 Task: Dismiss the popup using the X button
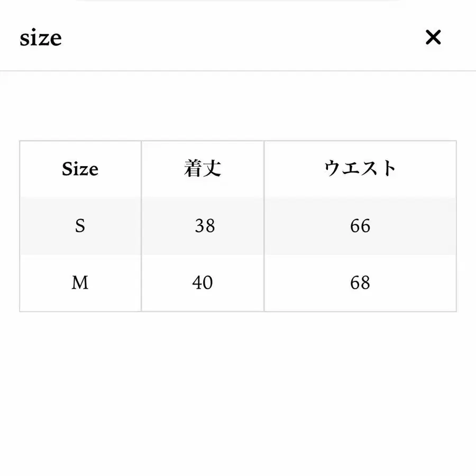pos(434,37)
